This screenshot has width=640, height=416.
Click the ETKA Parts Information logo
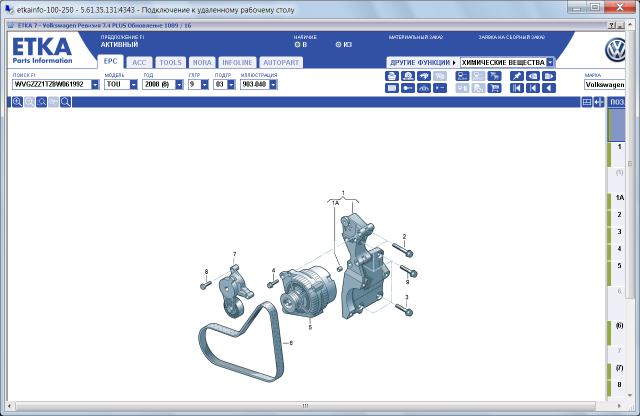coord(42,51)
